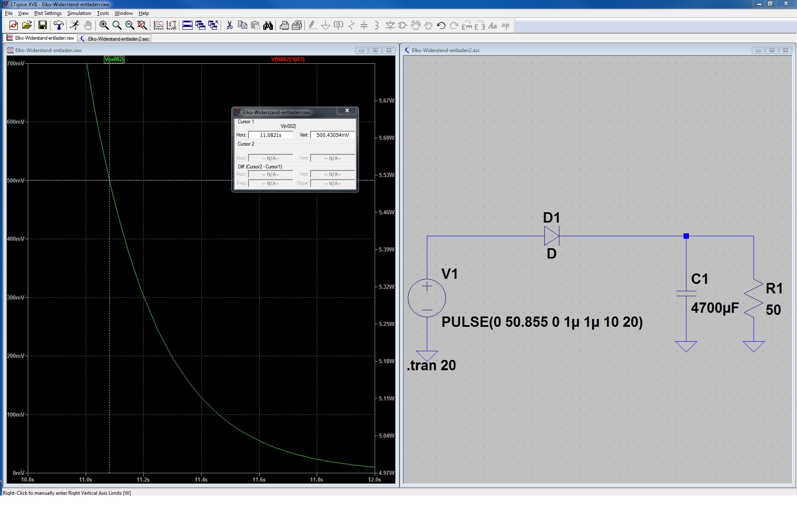Screen dimensions: 797x532
Task: Minimize the Elko-Widerstand-entladen.raw plot window
Action: point(361,50)
